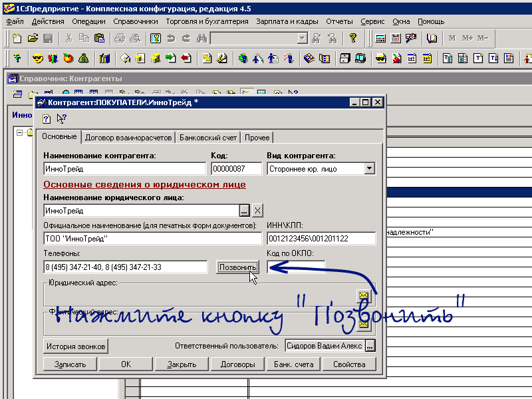Image resolution: width=532 pixels, height=399 pixels.
Task: Open the Торговля и бухгалтерия menu
Action: tap(207, 21)
